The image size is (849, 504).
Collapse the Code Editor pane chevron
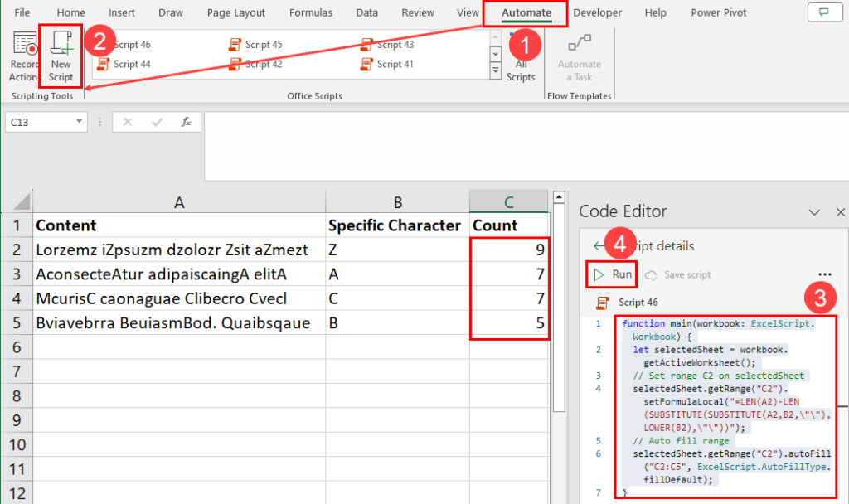click(x=814, y=212)
